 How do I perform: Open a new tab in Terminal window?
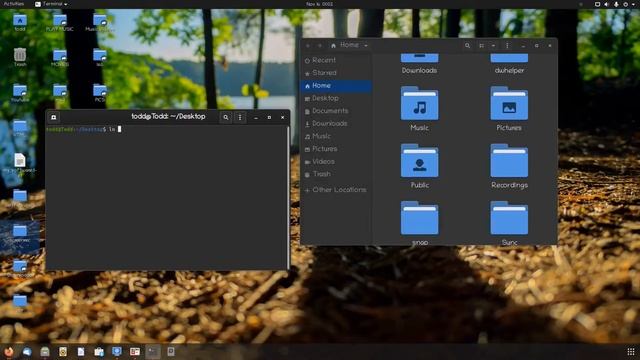coord(53,118)
